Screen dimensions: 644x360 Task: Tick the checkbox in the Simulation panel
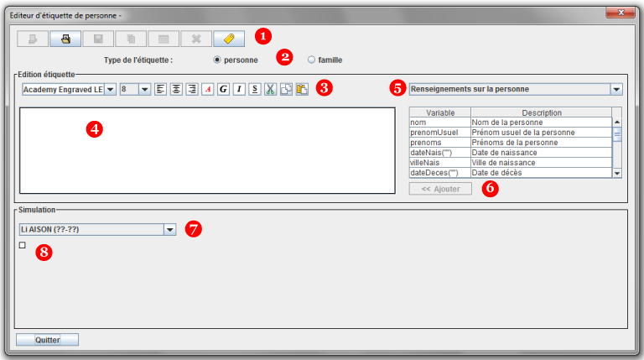point(22,245)
